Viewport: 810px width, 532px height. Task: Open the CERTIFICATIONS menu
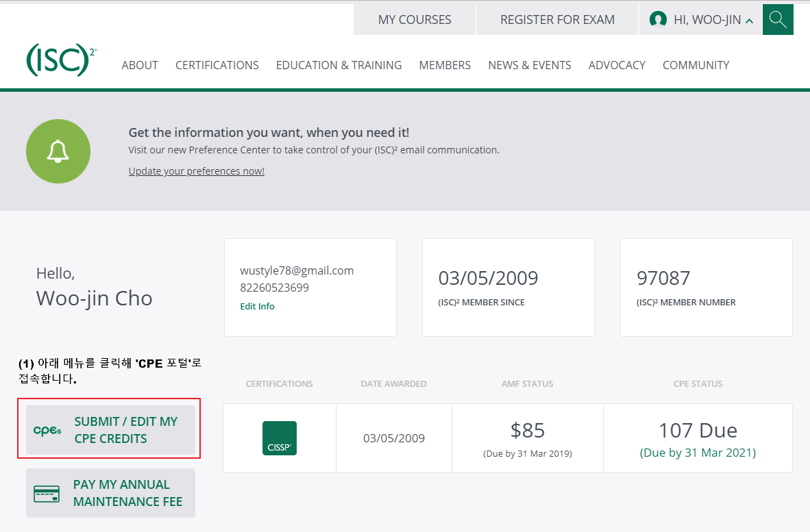point(217,65)
